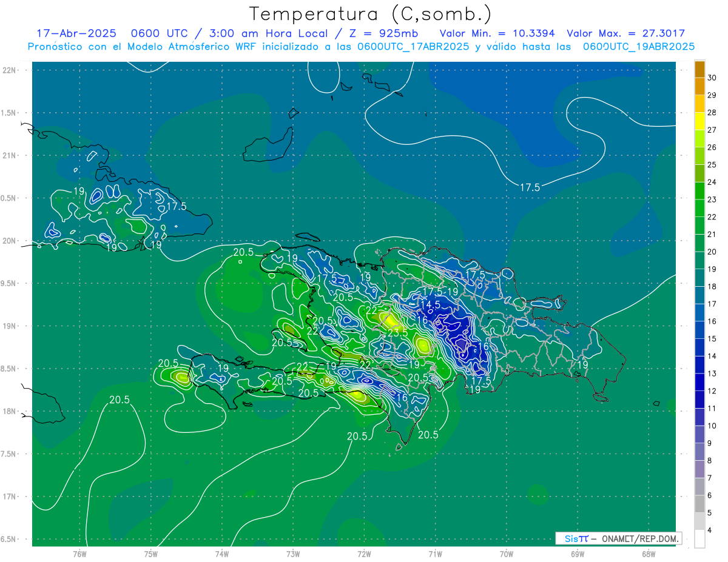
Task: Click the '23.5' contour label on the map
Action: (x=397, y=332)
